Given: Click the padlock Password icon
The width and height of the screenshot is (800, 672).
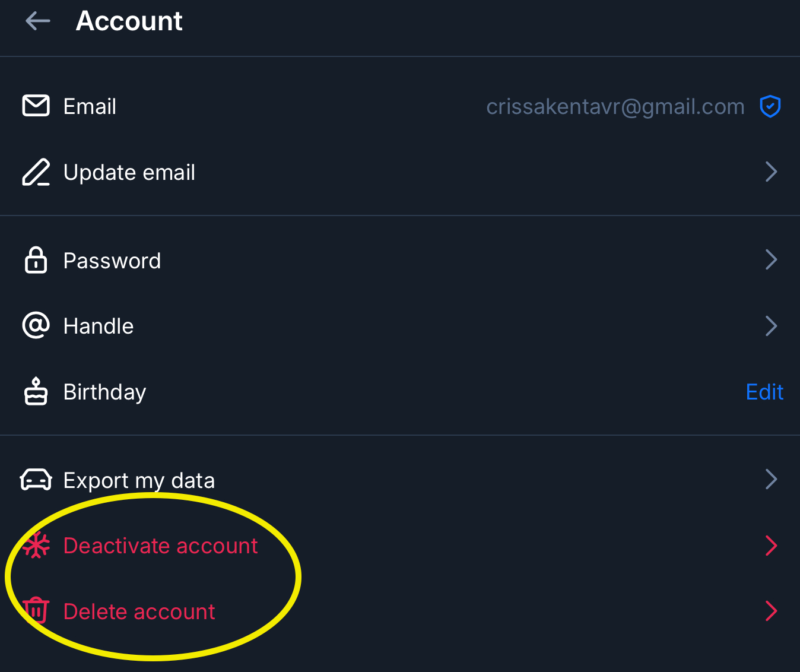Looking at the screenshot, I should coord(36,260).
